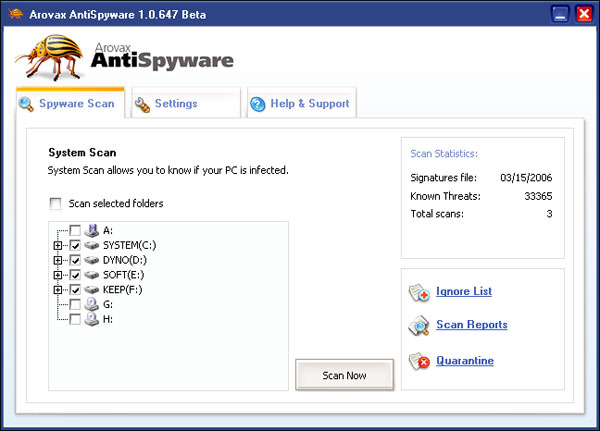Screen dimensions: 600x431
Task: Click the wrench icon on Settings tab
Action: [142, 104]
